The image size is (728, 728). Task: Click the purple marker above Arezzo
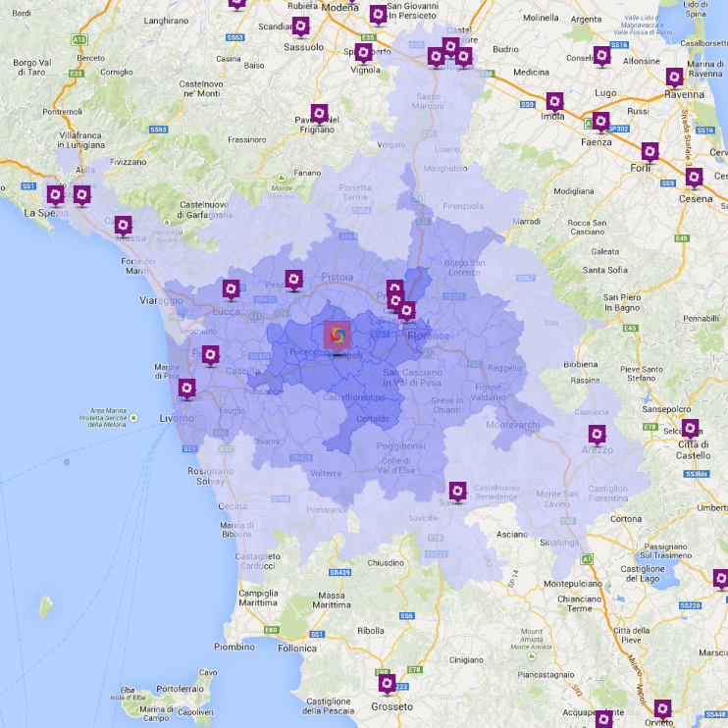[x=597, y=436]
